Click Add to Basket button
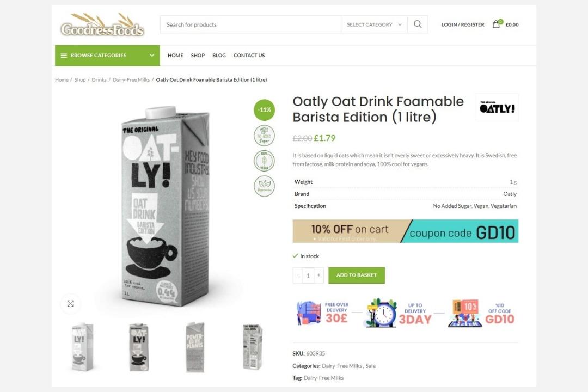Image resolution: width=588 pixels, height=392 pixels. click(x=357, y=275)
